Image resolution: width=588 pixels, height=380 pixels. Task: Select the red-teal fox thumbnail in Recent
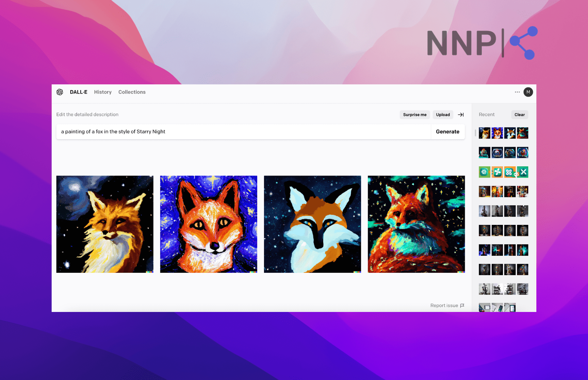point(523,133)
